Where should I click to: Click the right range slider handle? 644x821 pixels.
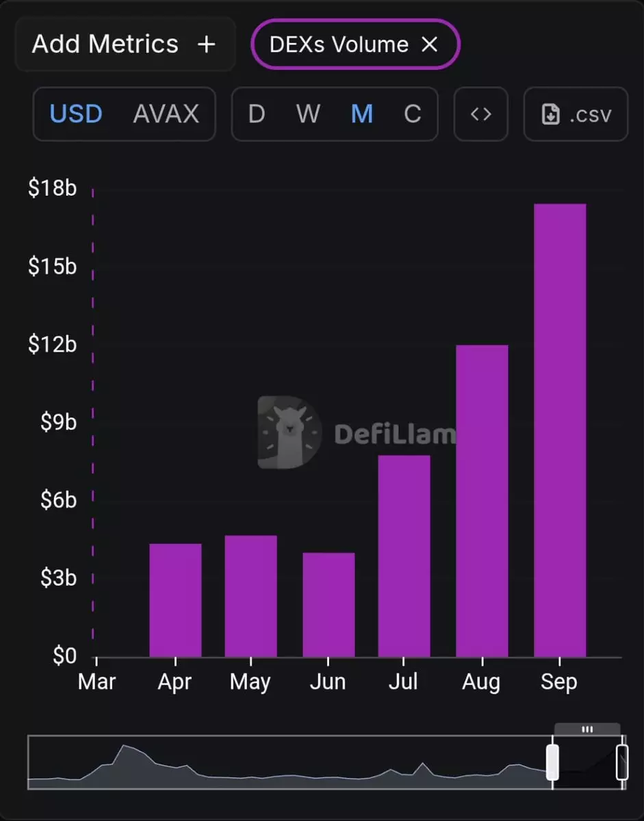coord(622,762)
